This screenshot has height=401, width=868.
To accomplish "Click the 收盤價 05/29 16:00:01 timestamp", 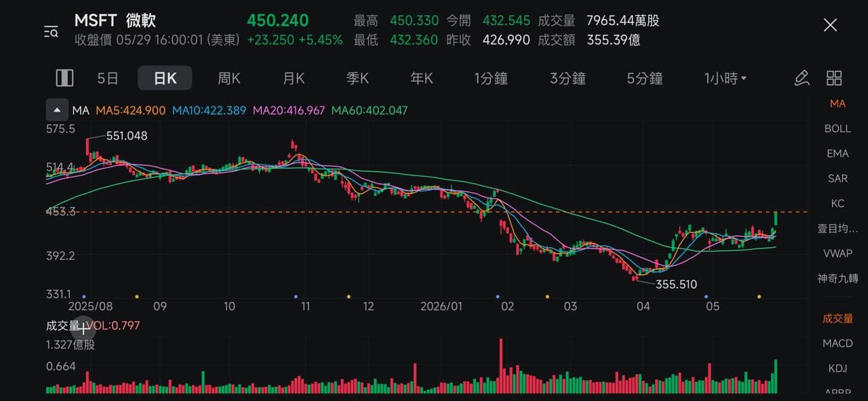I will 157,40.
